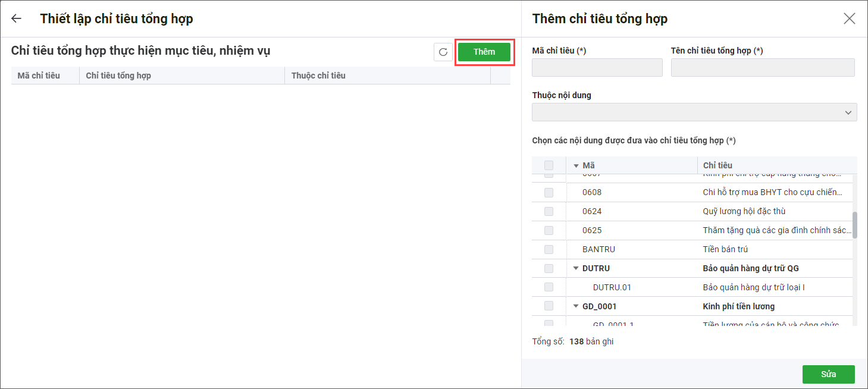Viewport: 868px width, 389px height.
Task: Toggle the select-all header checkbox
Action: 549,165
